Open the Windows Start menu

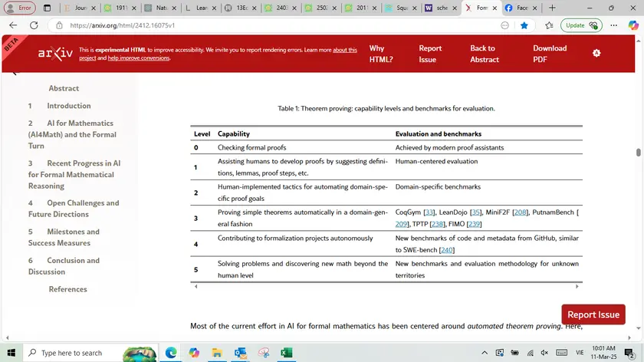[11, 353]
